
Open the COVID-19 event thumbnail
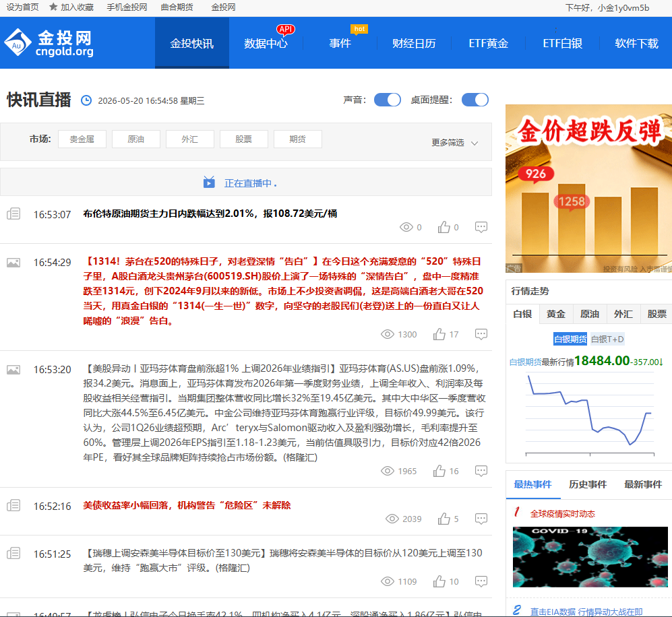click(x=590, y=556)
